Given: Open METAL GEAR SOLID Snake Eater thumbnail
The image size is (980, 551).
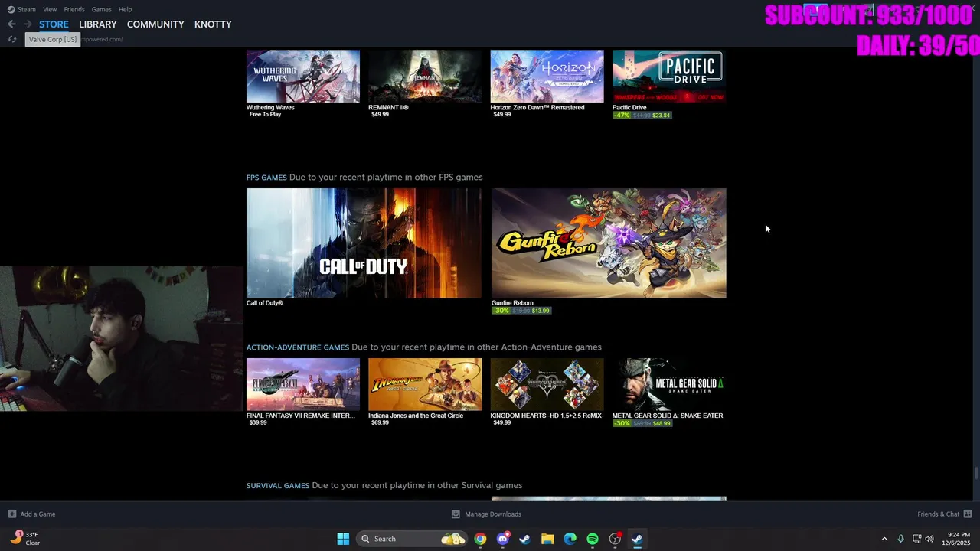Looking at the screenshot, I should [669, 384].
